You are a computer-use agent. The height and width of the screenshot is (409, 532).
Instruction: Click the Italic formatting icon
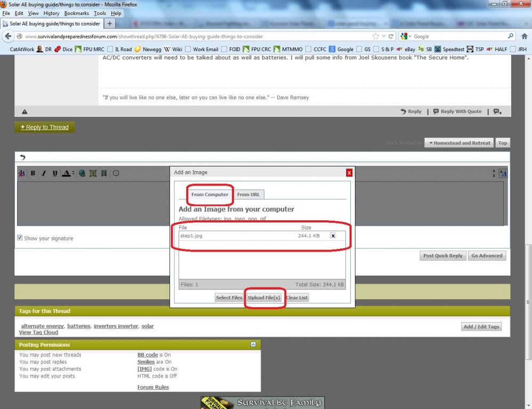click(x=42, y=173)
